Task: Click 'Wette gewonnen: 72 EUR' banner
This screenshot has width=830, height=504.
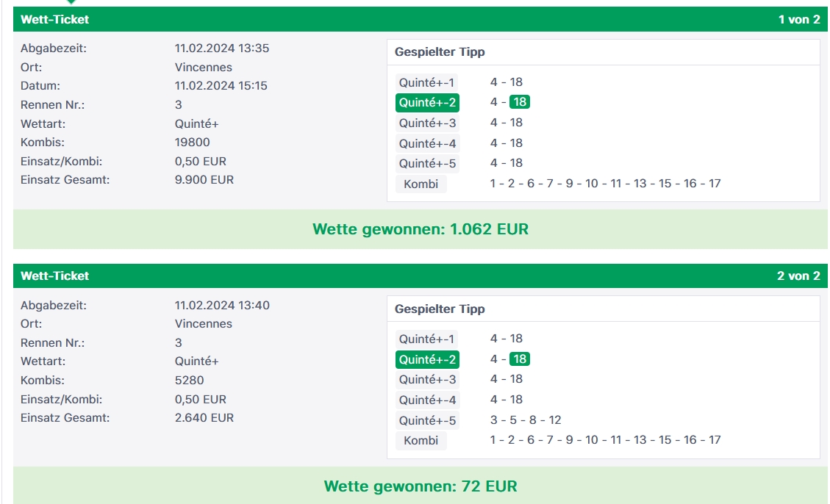Action: pyautogui.click(x=421, y=486)
